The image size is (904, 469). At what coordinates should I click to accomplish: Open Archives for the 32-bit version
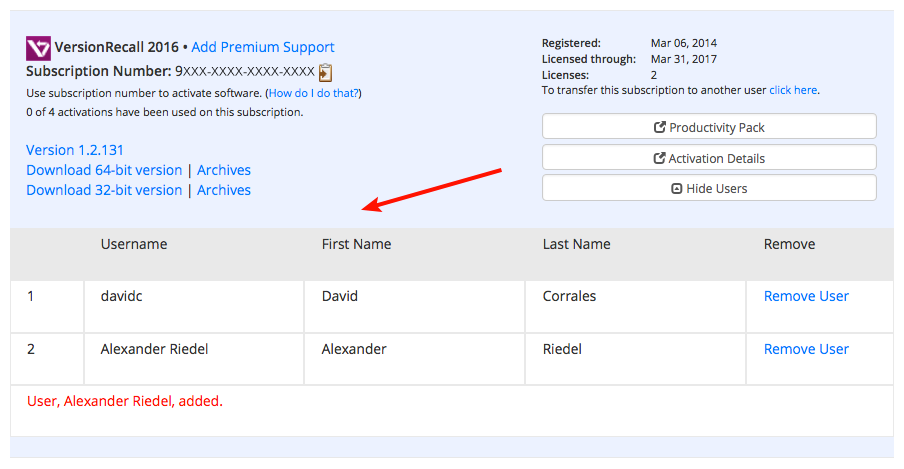pos(224,190)
